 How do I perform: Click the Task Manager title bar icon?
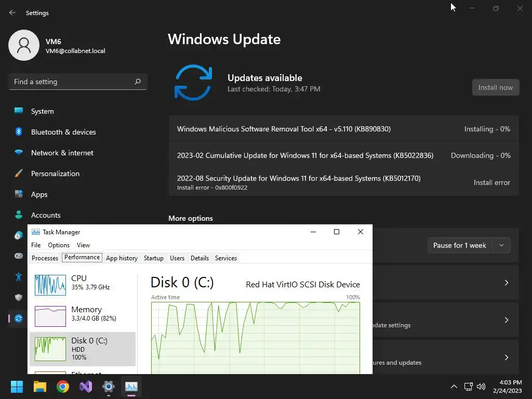pos(36,232)
